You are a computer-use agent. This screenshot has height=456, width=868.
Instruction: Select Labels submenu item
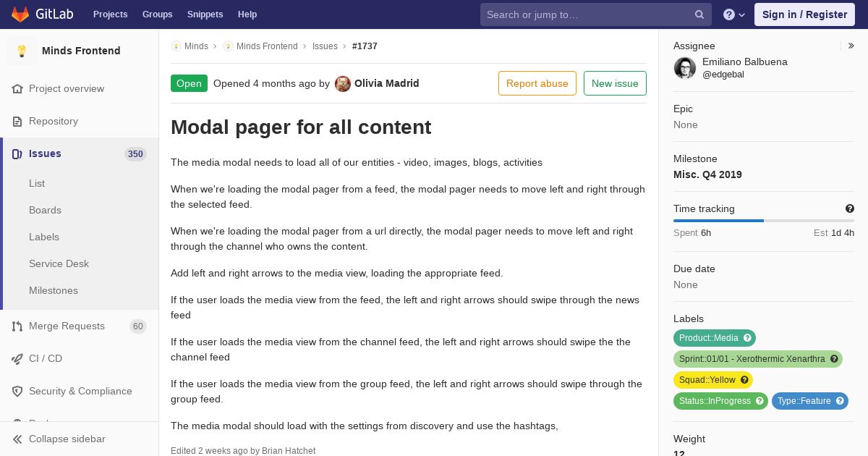click(44, 237)
